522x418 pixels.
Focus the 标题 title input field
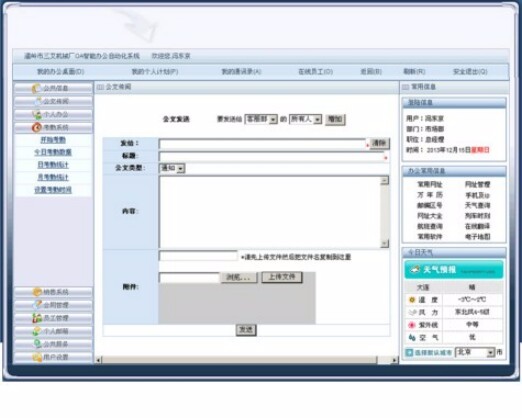271,156
